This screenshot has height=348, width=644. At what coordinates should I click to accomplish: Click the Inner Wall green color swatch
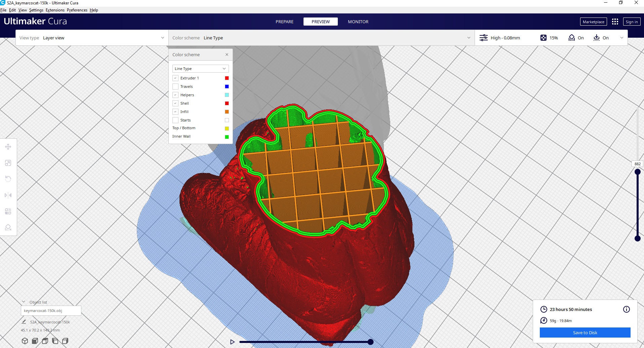(227, 137)
